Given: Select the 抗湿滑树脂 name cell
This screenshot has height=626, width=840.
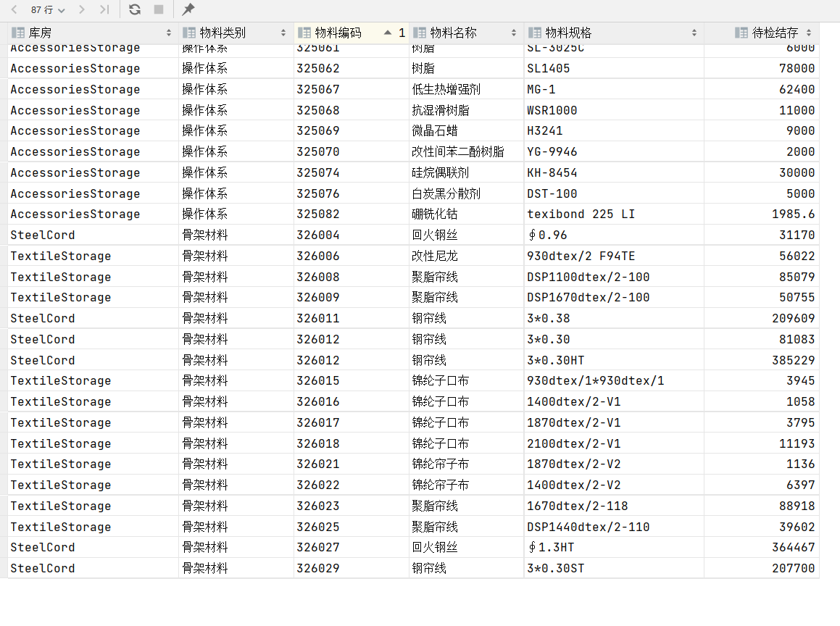Looking at the screenshot, I should (467, 110).
